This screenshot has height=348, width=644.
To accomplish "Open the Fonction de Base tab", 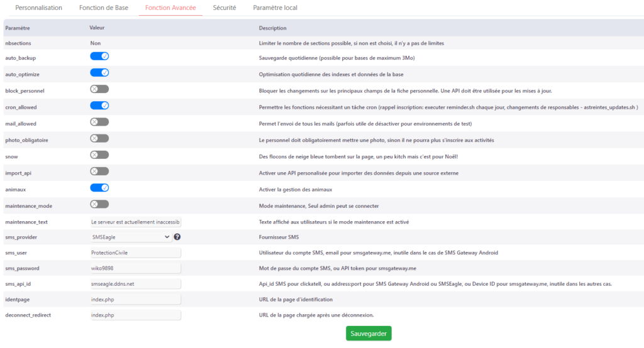I will point(104,8).
